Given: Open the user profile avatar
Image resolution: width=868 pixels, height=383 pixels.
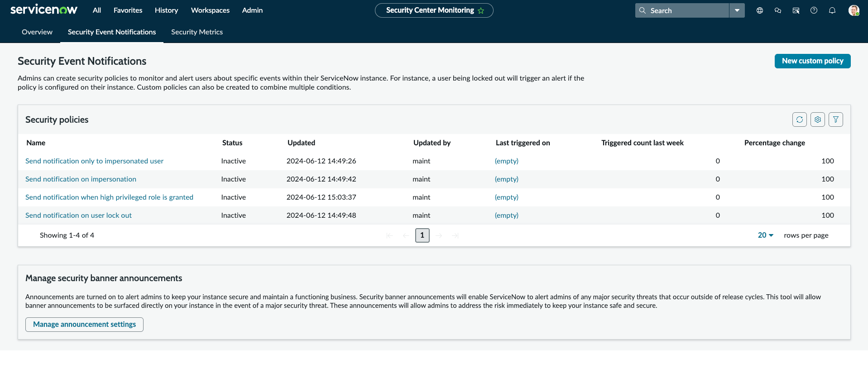Looking at the screenshot, I should pyautogui.click(x=854, y=10).
